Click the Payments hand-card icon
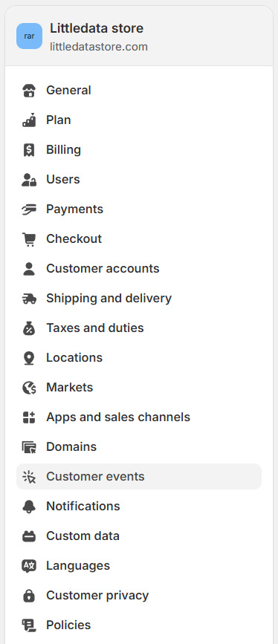The image size is (278, 644). [29, 209]
